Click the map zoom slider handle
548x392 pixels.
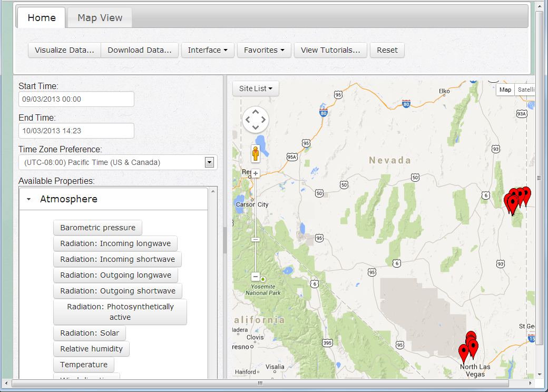(256, 239)
